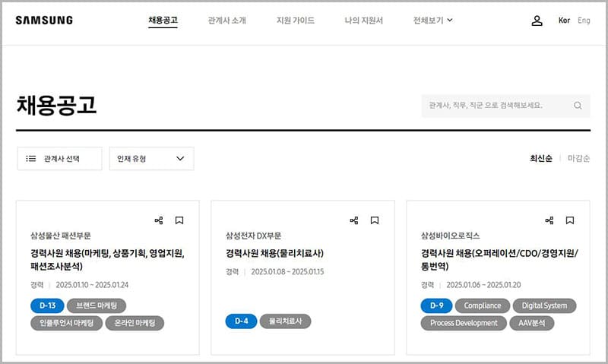Click the search magnifier icon
Screen dimensions: 608x364
[x=578, y=106]
